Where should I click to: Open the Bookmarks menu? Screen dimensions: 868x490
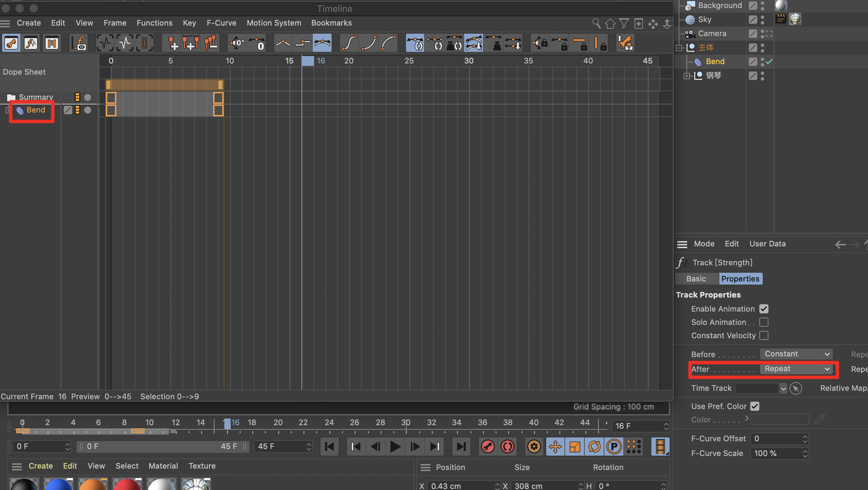331,23
